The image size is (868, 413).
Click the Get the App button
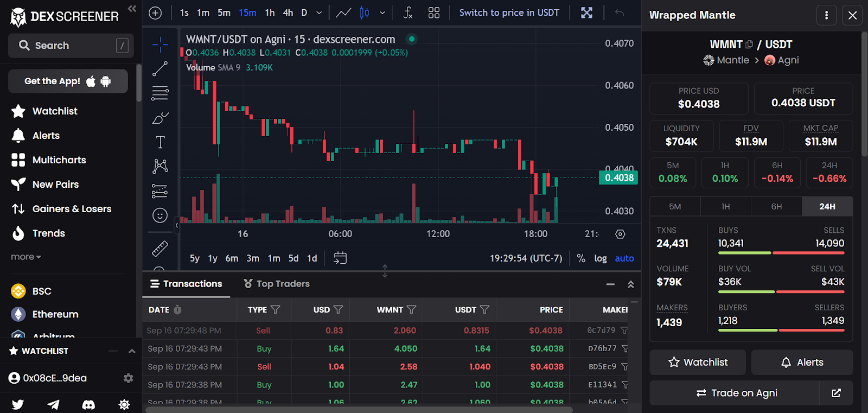[68, 81]
